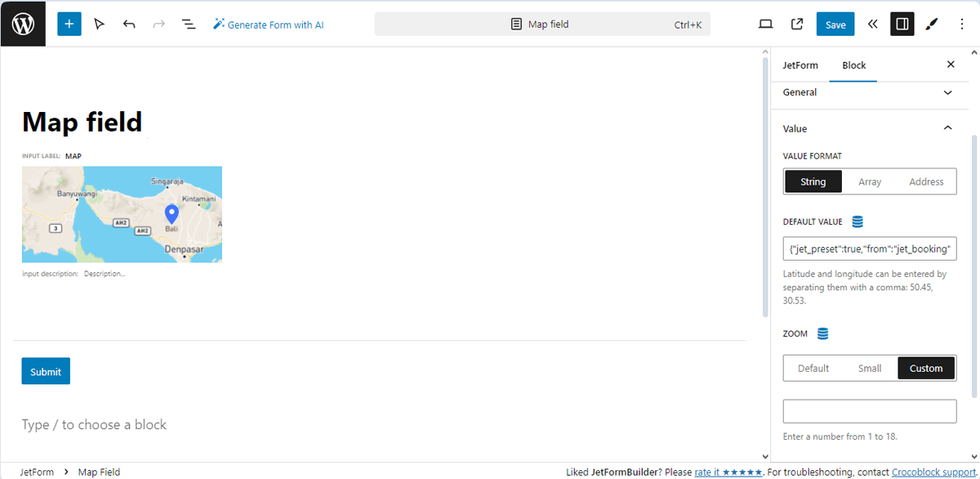Select the Tools pointer icon
980x479 pixels.
click(100, 24)
